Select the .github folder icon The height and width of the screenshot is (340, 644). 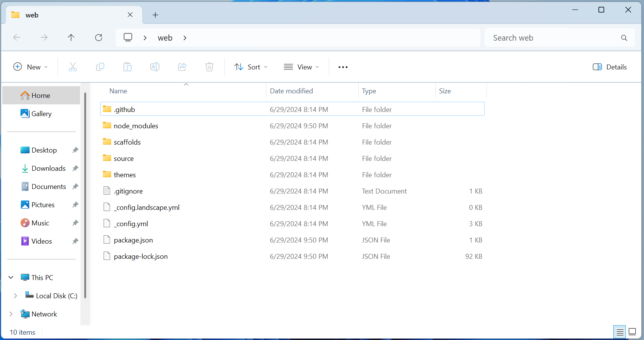[107, 109]
